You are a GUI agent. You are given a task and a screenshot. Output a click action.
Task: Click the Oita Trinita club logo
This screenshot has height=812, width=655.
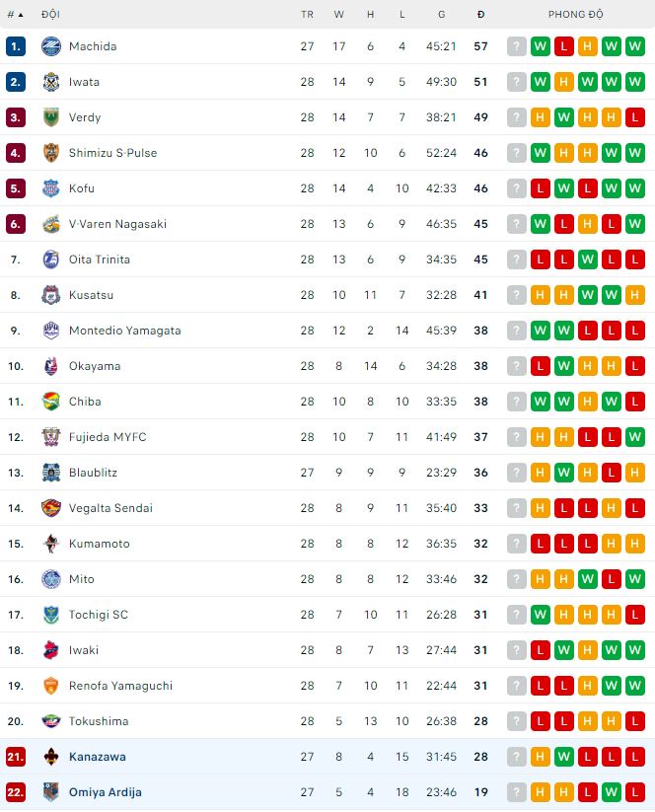[x=51, y=259]
